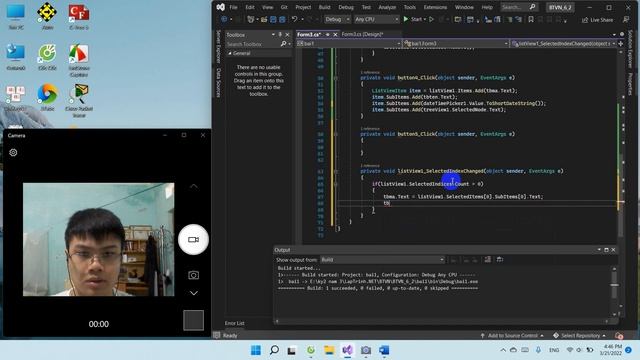Open the listView1_SelectedIndexChanged member dropdown
This screenshot has height=360, width=640.
pyautogui.click(x=564, y=43)
